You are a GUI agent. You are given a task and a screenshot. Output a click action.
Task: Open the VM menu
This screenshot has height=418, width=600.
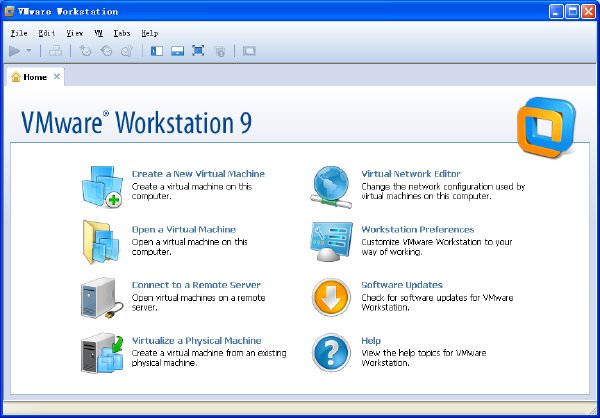click(x=99, y=33)
